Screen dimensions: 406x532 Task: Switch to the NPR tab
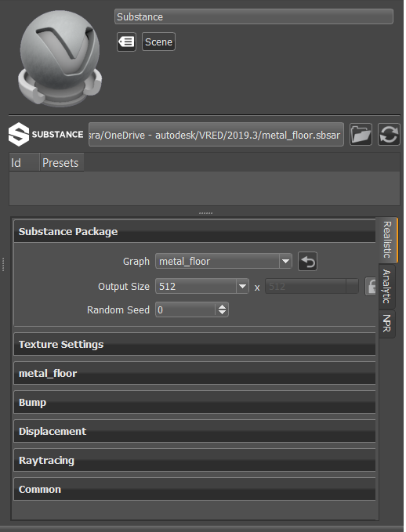(x=387, y=324)
